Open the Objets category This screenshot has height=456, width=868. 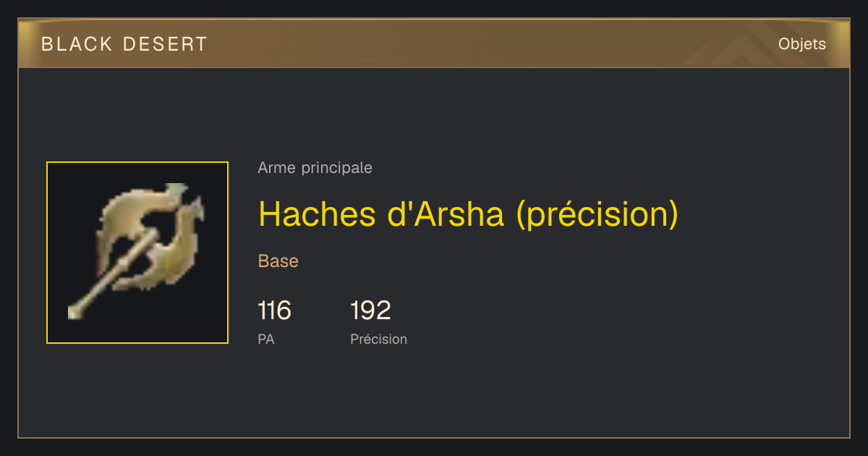[802, 44]
